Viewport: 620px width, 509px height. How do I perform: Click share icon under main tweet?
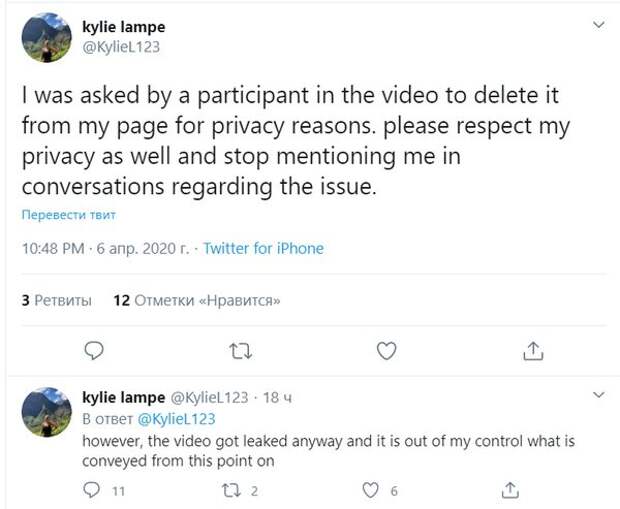533,351
